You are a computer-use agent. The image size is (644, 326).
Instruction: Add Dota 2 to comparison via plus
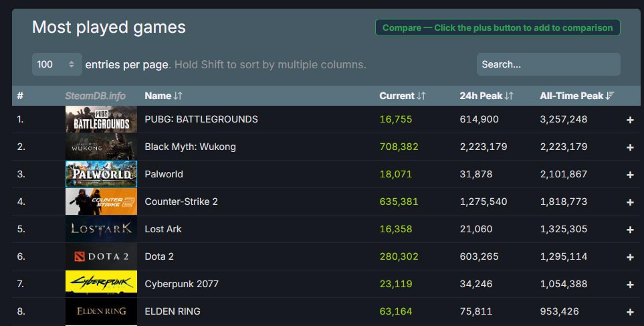(x=630, y=257)
